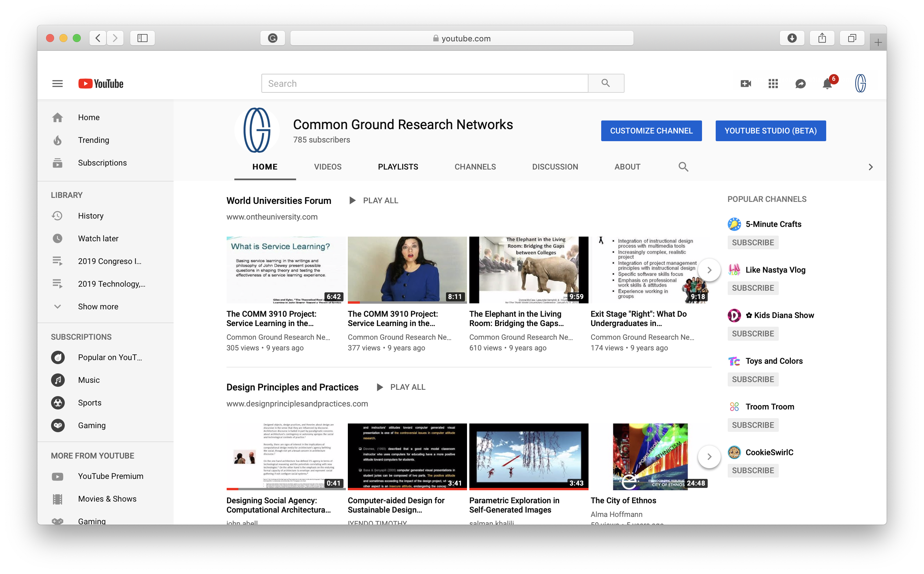
Task: Toggle Safari sidebar button
Action: coord(142,38)
